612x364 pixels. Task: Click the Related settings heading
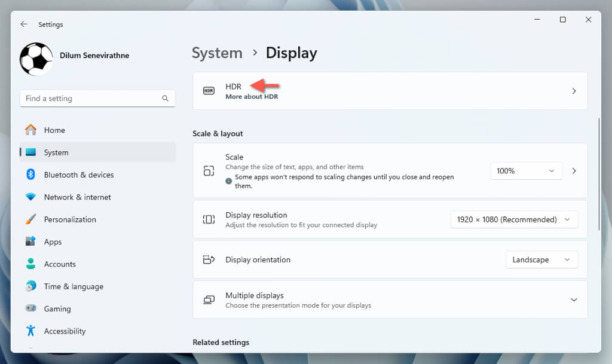click(221, 342)
